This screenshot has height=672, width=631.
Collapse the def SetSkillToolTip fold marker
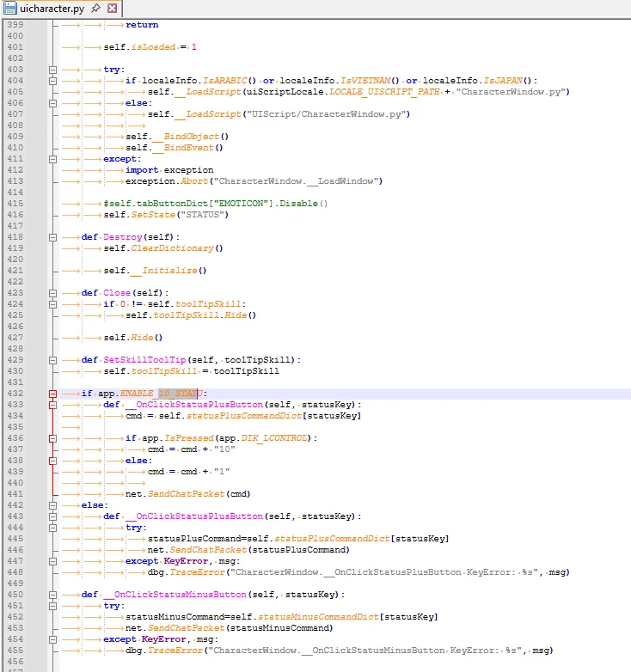pyautogui.click(x=52, y=360)
